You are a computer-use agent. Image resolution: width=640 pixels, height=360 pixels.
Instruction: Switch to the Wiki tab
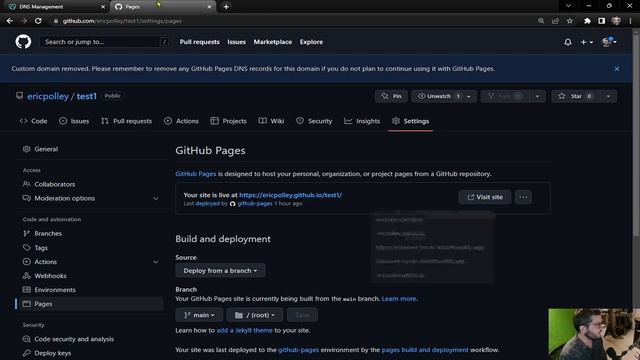click(x=271, y=121)
